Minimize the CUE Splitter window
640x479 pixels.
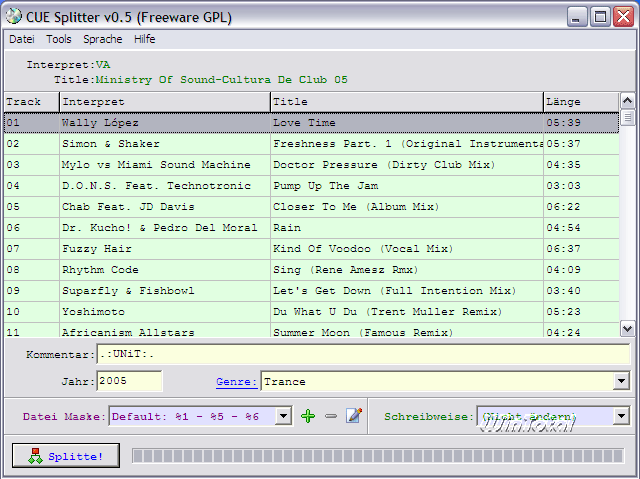577,17
